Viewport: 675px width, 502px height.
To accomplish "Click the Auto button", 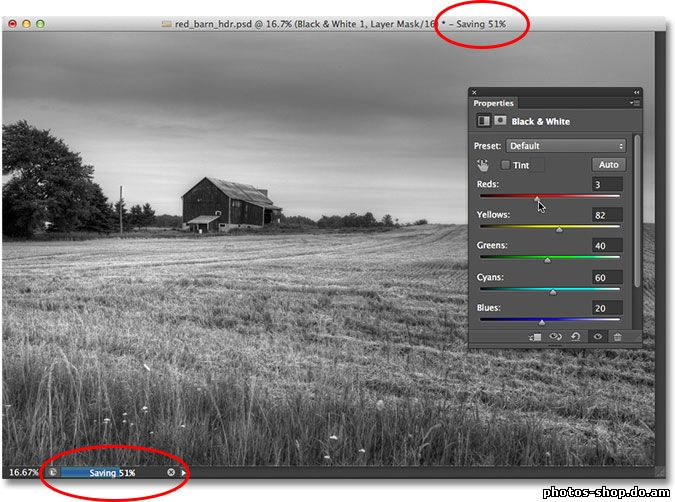I will tap(607, 165).
